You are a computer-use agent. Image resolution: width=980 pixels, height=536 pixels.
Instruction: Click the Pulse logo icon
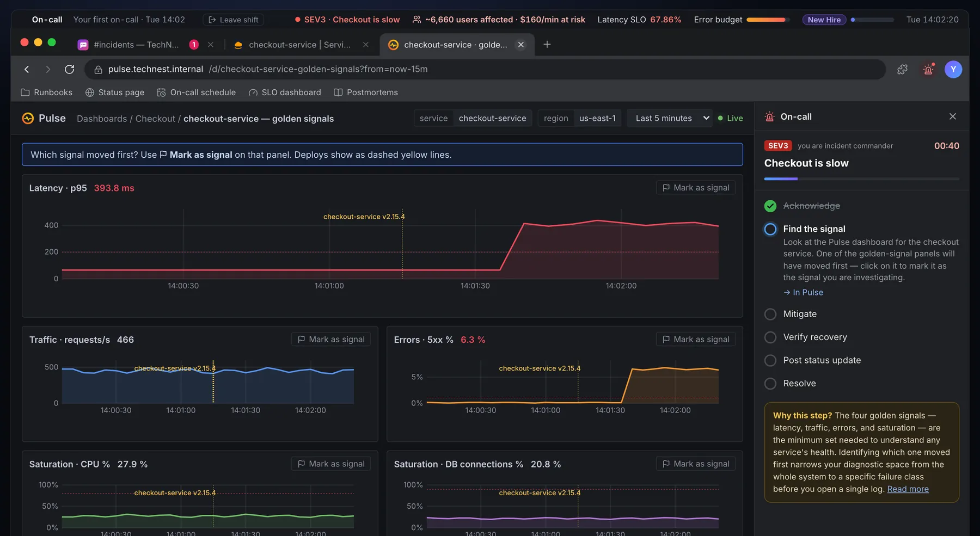(x=28, y=118)
